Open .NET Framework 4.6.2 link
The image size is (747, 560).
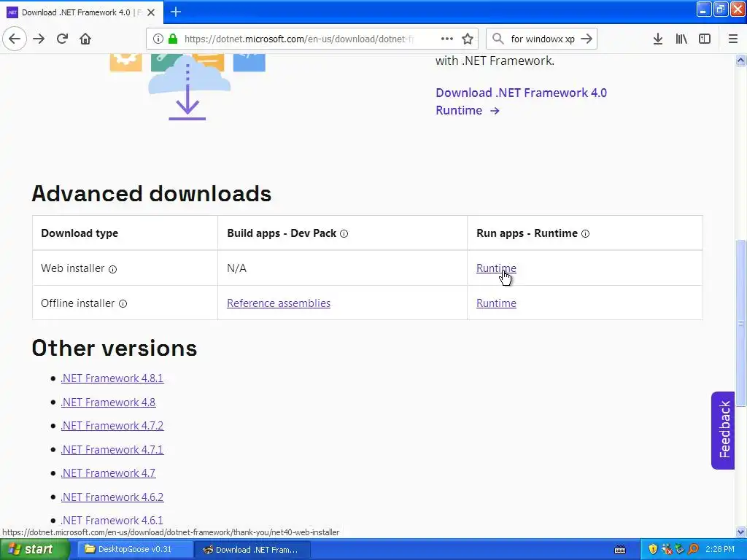coord(112,497)
